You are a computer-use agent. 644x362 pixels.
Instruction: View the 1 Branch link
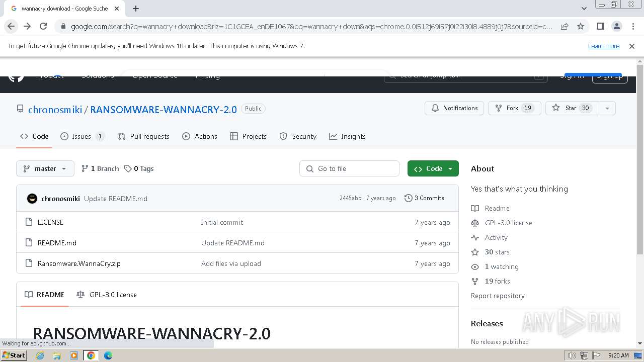100,168
